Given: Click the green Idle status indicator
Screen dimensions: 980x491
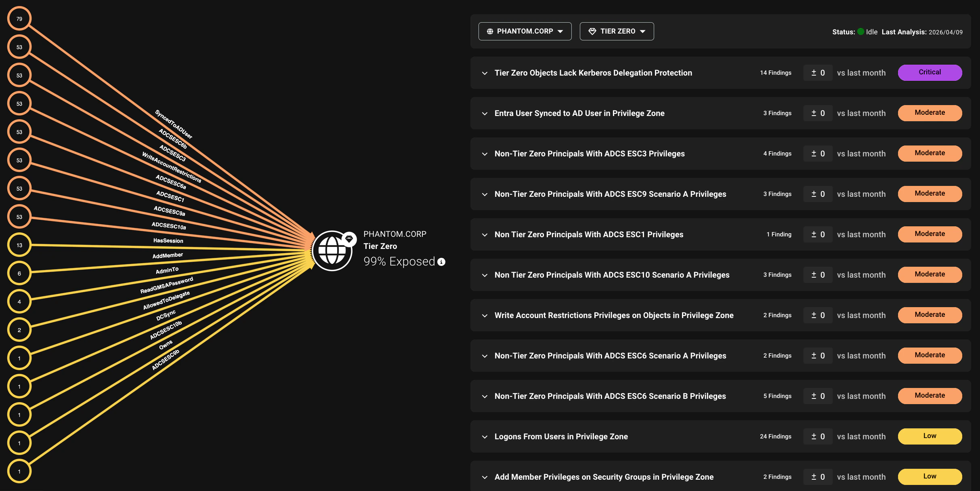Looking at the screenshot, I should tap(860, 32).
